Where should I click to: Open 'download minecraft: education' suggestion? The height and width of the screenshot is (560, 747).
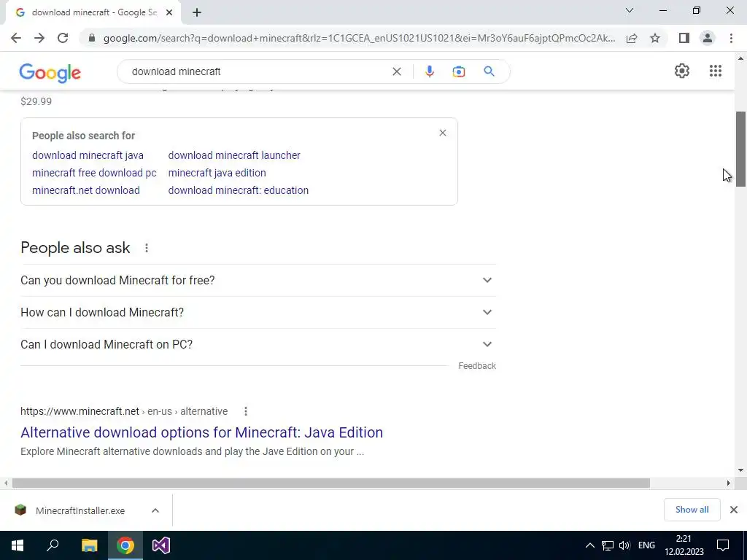pyautogui.click(x=239, y=190)
